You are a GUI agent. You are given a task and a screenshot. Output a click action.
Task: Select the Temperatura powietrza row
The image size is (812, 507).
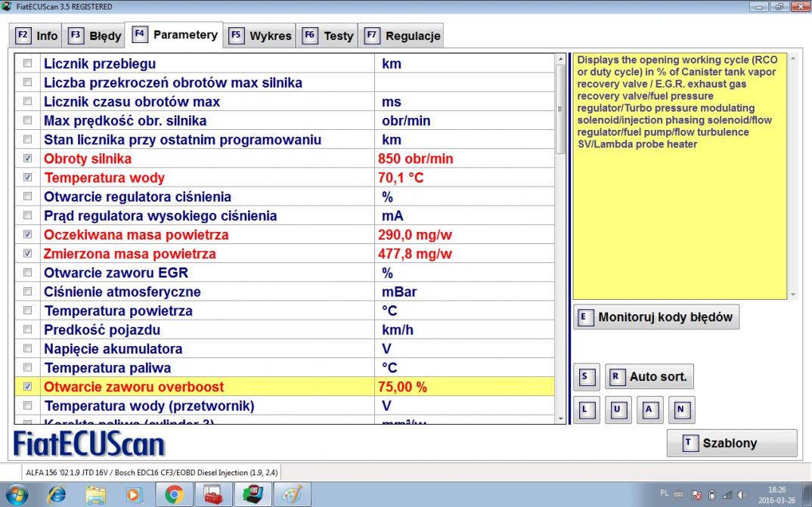pyautogui.click(x=284, y=311)
